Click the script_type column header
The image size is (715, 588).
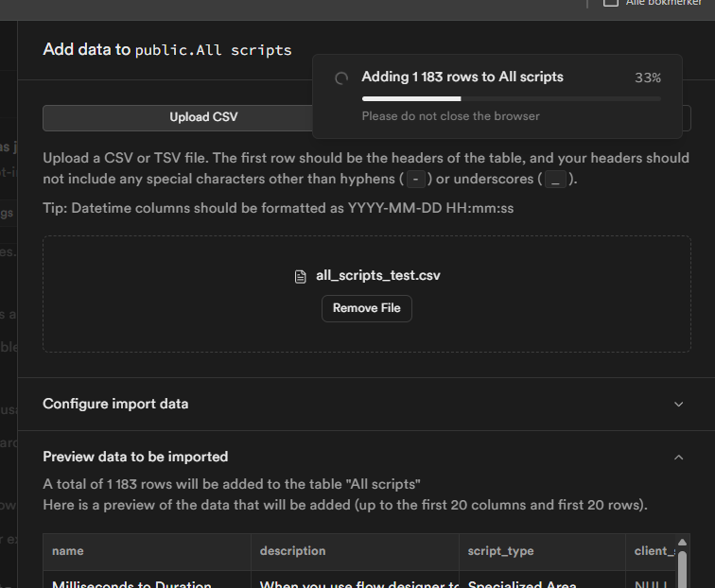click(x=500, y=551)
